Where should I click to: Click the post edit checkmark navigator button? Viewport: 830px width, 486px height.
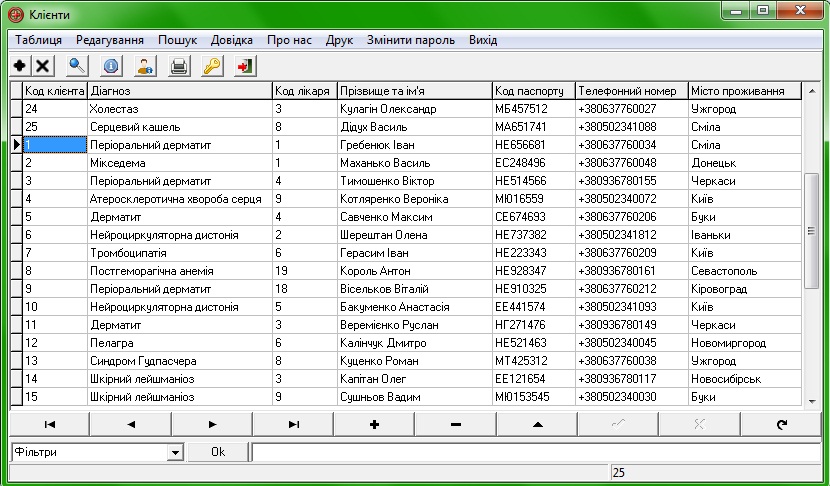(x=618, y=424)
